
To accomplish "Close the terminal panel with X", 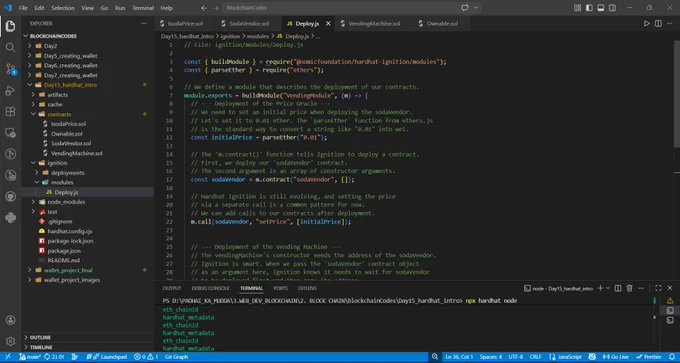I will click(x=670, y=288).
